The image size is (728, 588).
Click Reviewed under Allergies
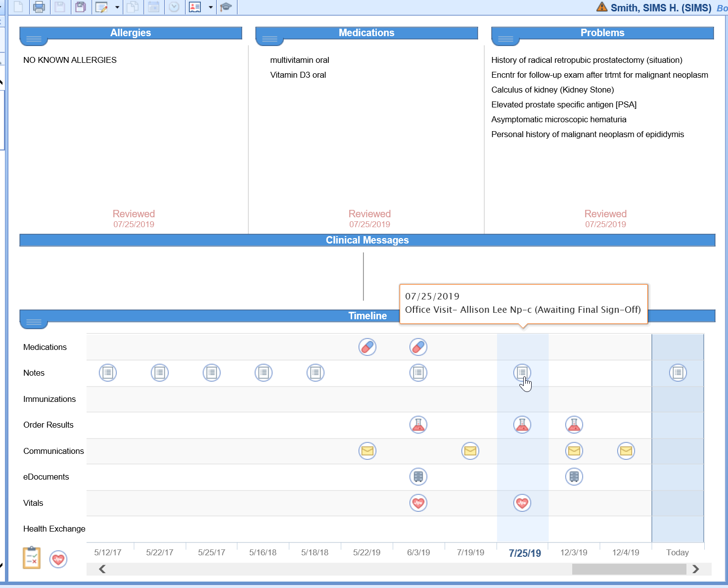134,214
